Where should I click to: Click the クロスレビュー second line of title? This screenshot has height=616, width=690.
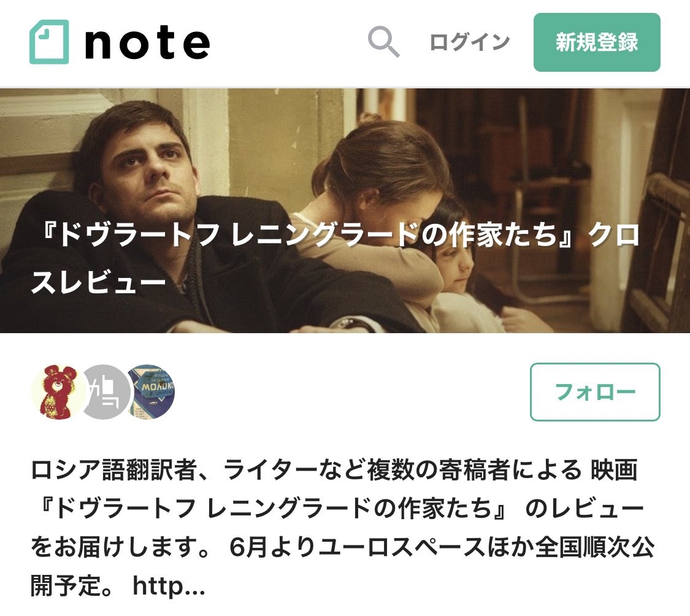coord(99,282)
